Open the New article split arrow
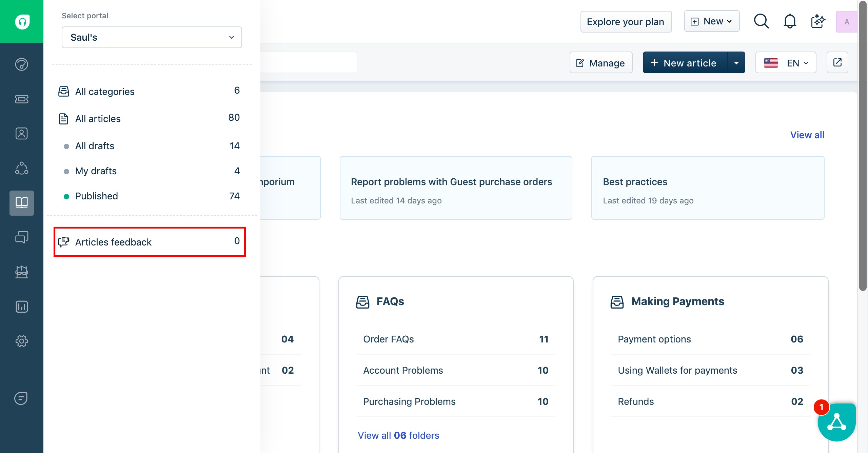 tap(736, 63)
